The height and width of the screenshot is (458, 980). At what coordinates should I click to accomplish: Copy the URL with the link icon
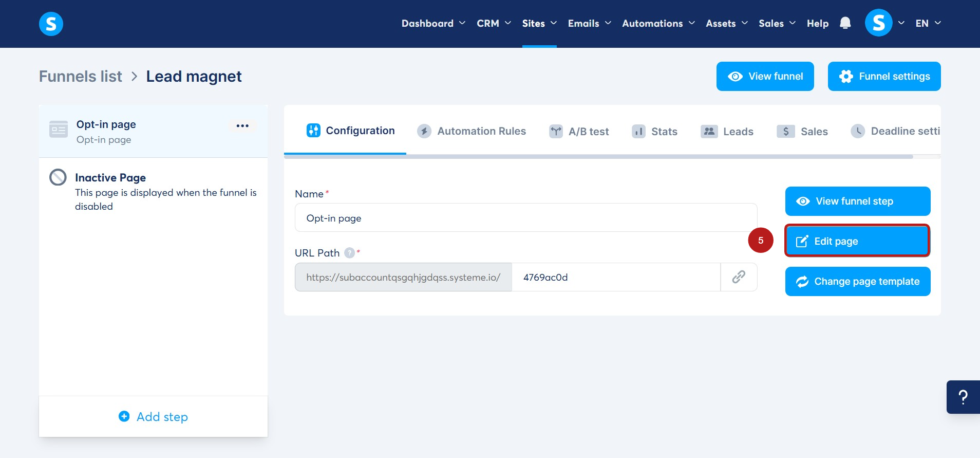pos(739,277)
